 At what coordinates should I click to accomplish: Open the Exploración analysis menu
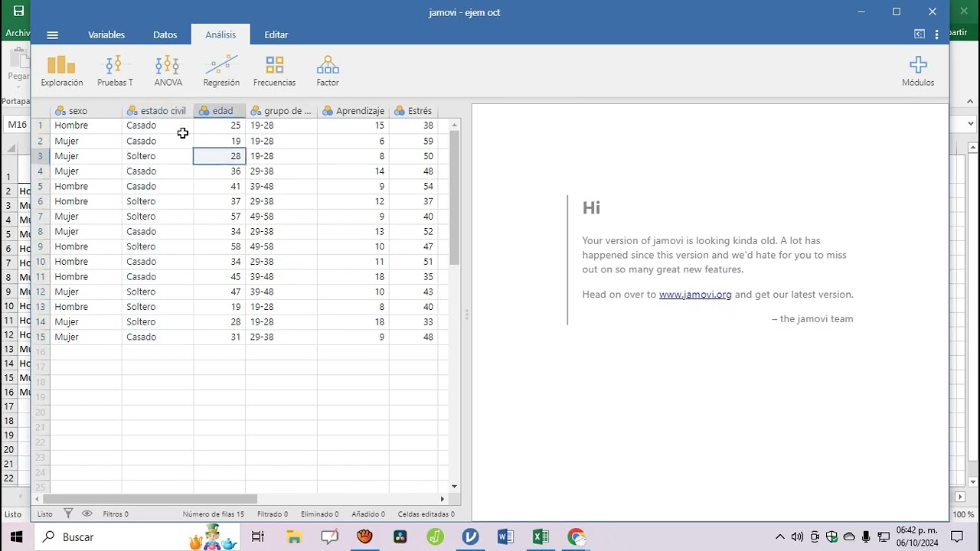click(62, 71)
